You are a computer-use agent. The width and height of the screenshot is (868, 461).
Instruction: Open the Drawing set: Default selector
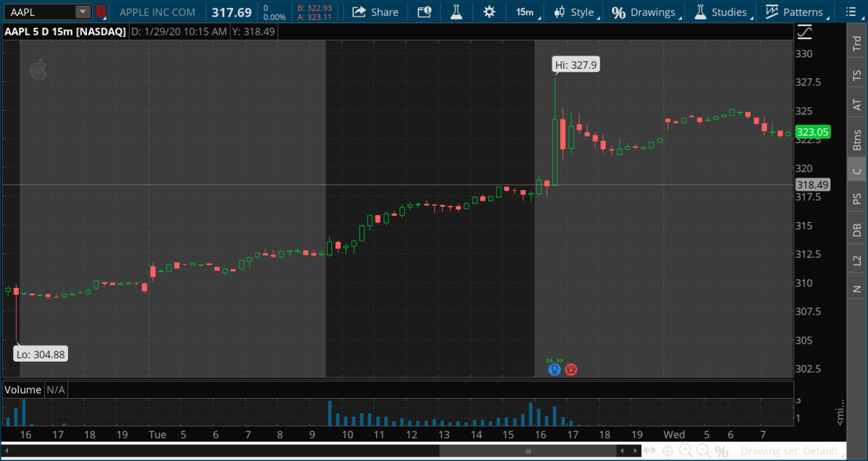[791, 451]
